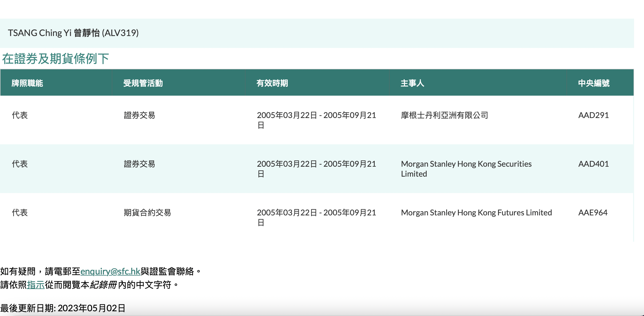Select Morgan Stanley Hong Kong Futures Limited
644x316 pixels.
(x=476, y=212)
